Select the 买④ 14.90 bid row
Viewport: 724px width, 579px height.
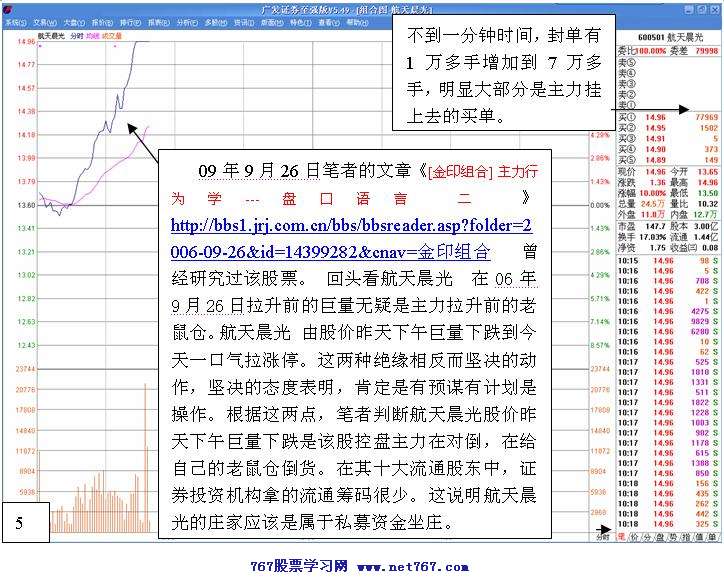tap(669, 149)
